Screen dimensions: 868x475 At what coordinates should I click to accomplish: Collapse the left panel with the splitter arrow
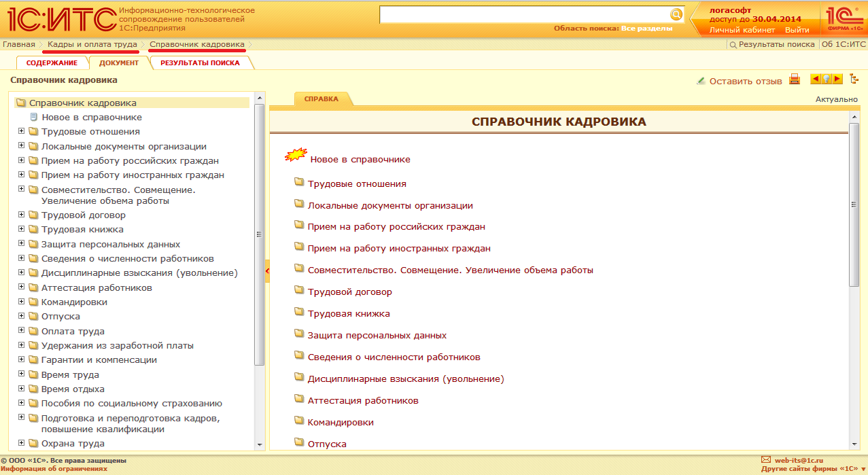click(267, 270)
